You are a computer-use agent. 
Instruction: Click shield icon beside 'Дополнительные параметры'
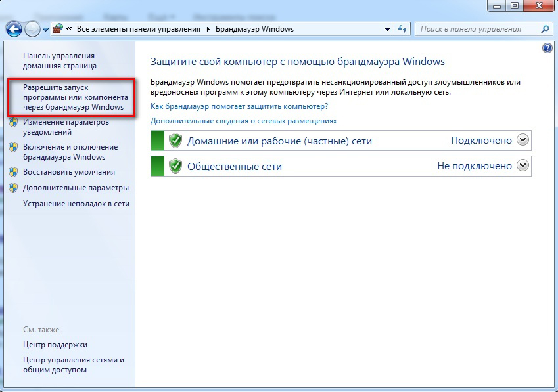(x=13, y=188)
